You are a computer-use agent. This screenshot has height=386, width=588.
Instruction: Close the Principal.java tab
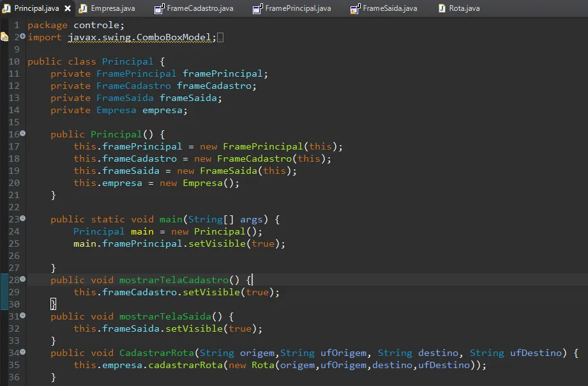(x=68, y=8)
